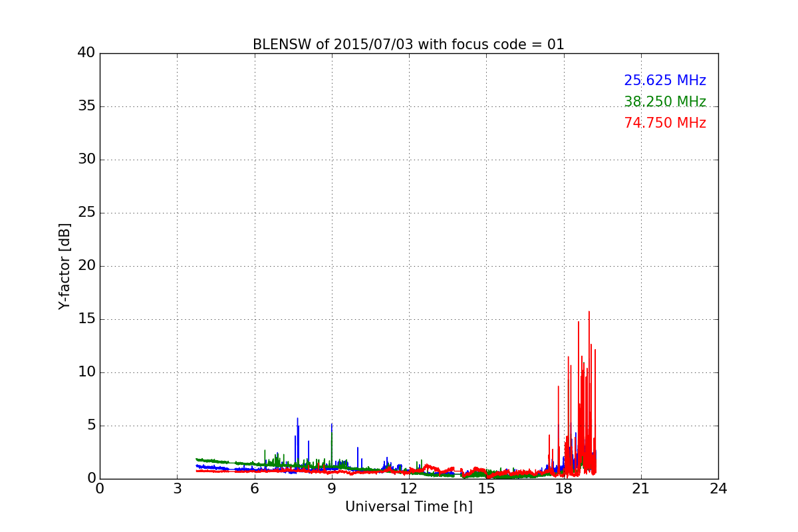Select the 25.625 MHz legend label
The image size is (798, 532).
(665, 80)
